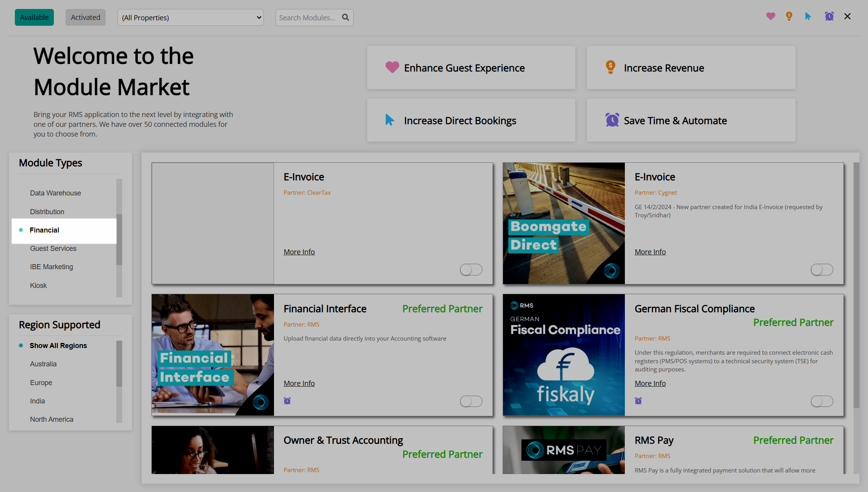Filter modules by North America region
Viewport: 868px width, 492px height.
click(52, 419)
